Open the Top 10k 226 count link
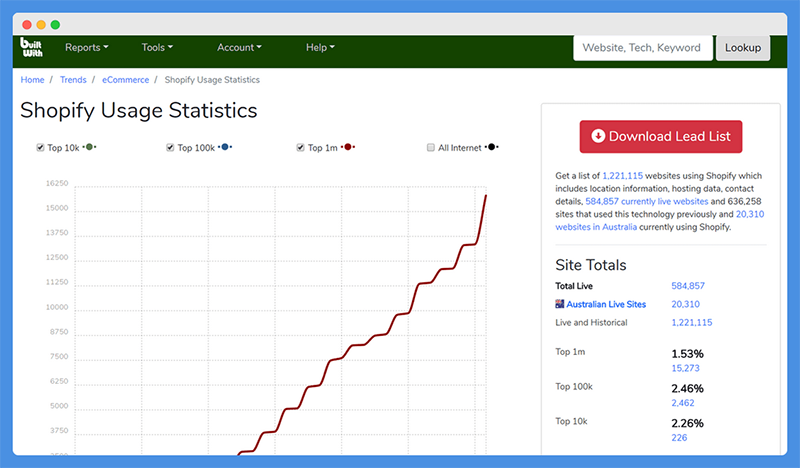The image size is (800, 468). tap(679, 437)
